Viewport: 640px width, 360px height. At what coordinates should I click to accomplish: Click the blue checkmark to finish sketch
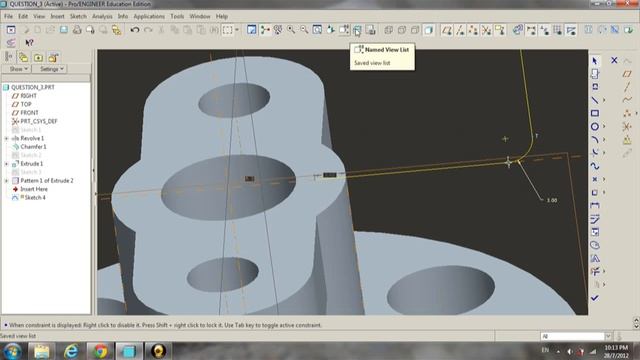pyautogui.click(x=595, y=298)
